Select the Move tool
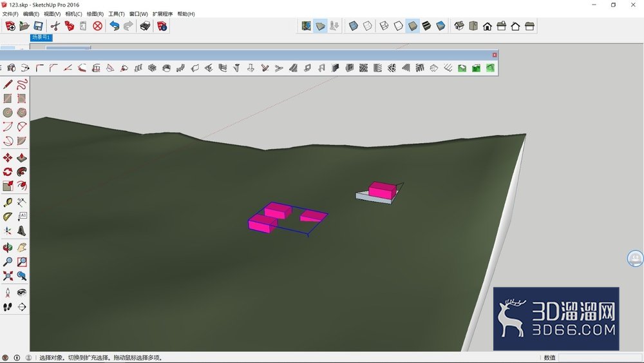Viewport: 644px width, 363px height. click(8, 158)
